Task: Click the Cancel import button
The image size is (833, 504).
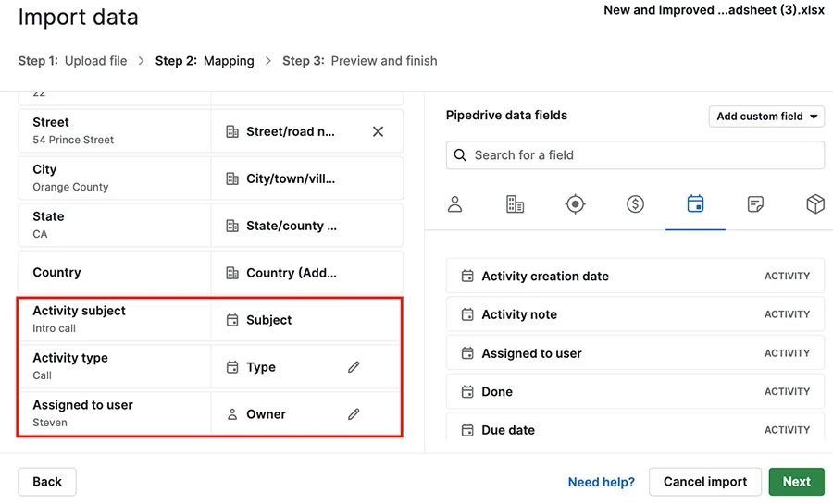Action: pyautogui.click(x=705, y=482)
